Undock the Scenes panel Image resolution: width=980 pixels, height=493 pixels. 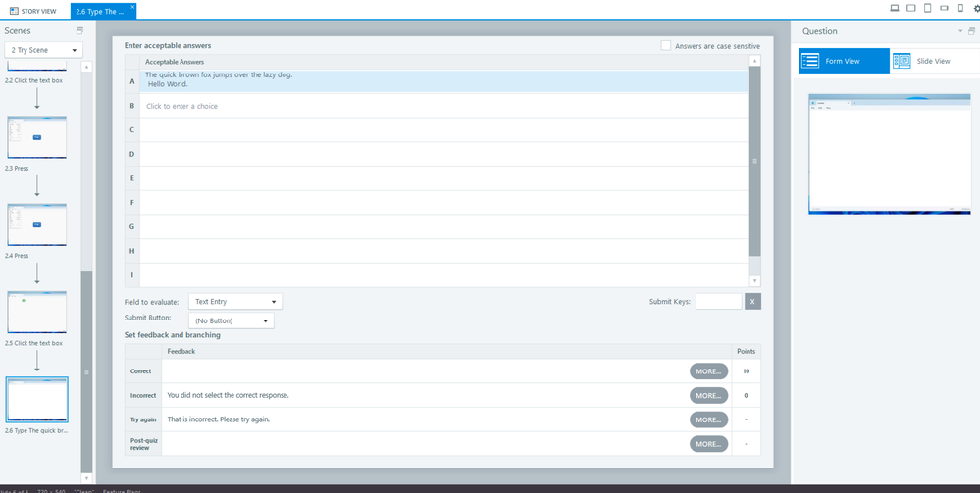click(79, 30)
